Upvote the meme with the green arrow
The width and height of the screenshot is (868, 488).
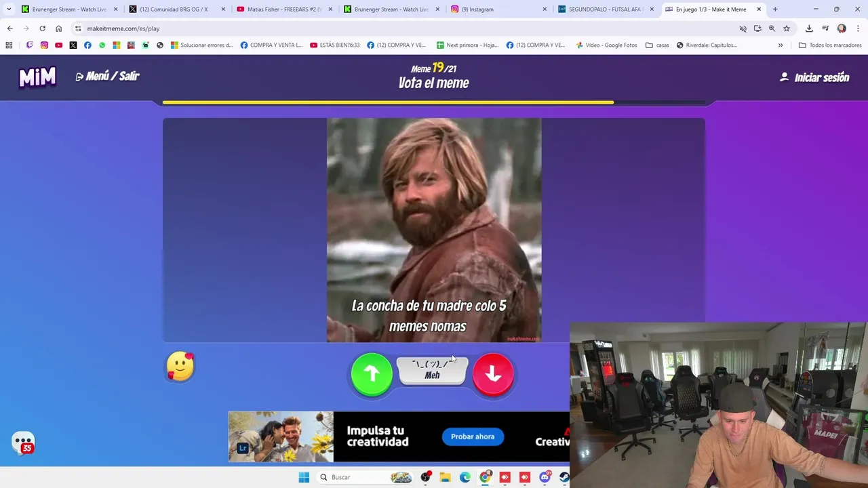(372, 373)
